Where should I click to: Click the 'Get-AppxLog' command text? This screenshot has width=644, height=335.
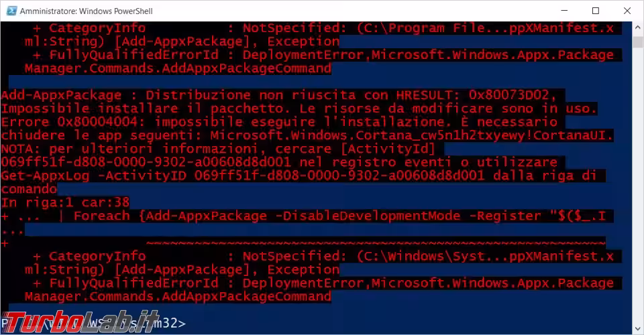coord(45,176)
